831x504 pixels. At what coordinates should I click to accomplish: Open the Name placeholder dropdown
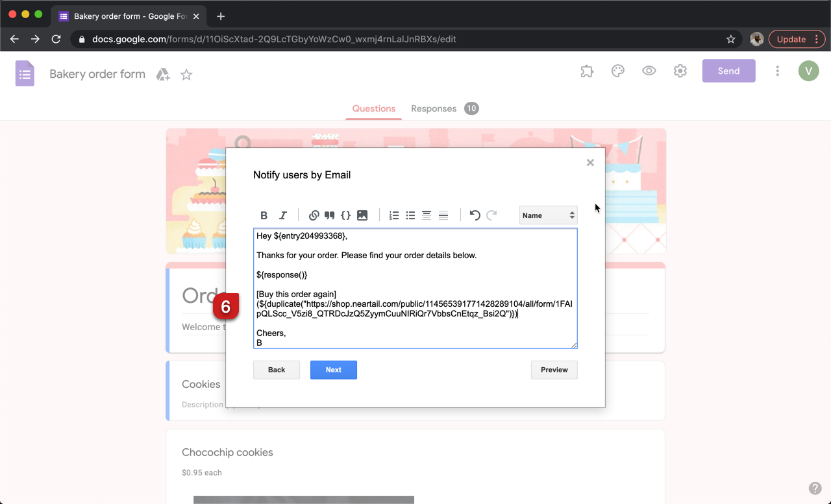coord(548,215)
